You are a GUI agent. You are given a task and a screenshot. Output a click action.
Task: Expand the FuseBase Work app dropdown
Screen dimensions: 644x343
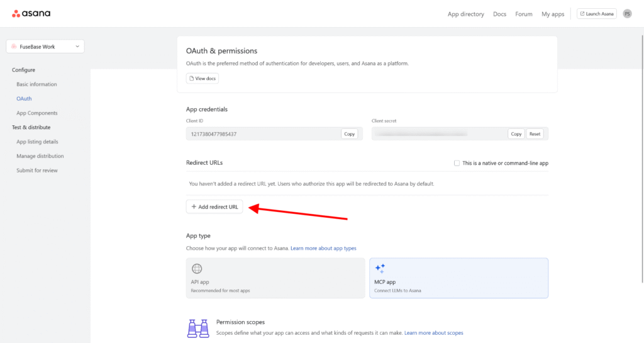(45, 47)
